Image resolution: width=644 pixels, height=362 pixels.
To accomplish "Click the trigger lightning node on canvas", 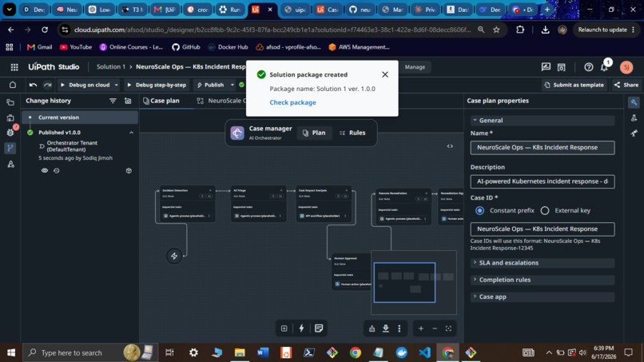I will click(174, 256).
